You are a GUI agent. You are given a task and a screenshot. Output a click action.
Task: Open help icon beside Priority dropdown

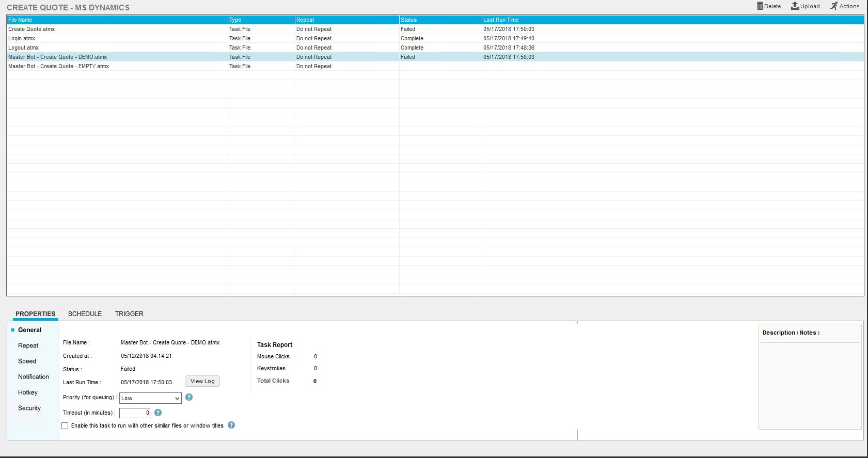tap(189, 397)
